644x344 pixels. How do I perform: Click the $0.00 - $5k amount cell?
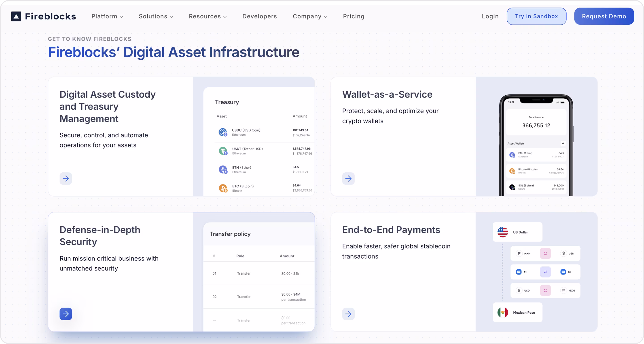pyautogui.click(x=290, y=274)
